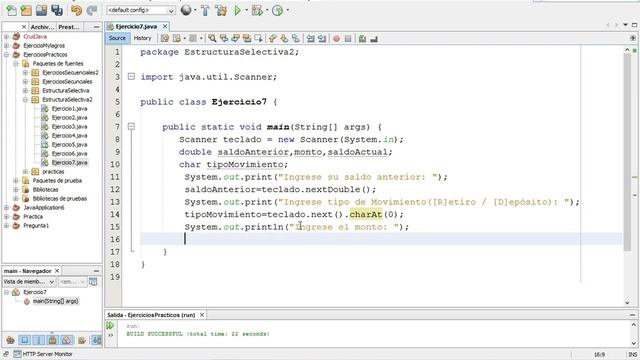Click the Re-run icon in Salida panel

pos(110,325)
